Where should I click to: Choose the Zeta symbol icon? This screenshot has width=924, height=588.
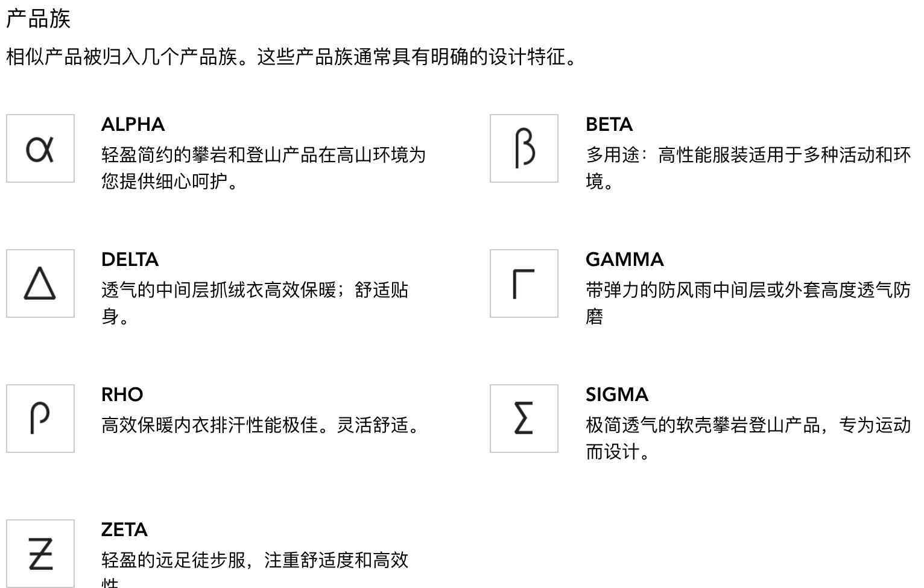[x=40, y=554]
